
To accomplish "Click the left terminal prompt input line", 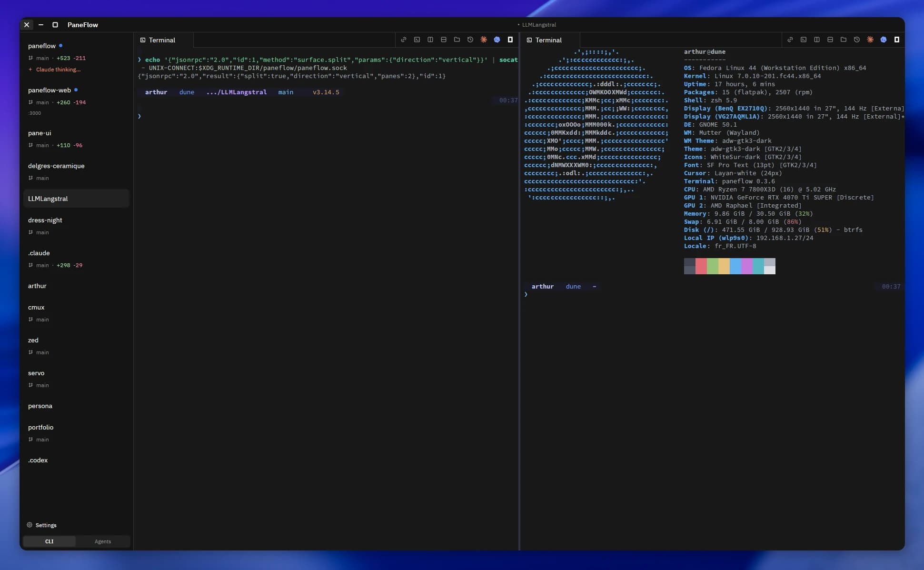I will tap(328, 116).
